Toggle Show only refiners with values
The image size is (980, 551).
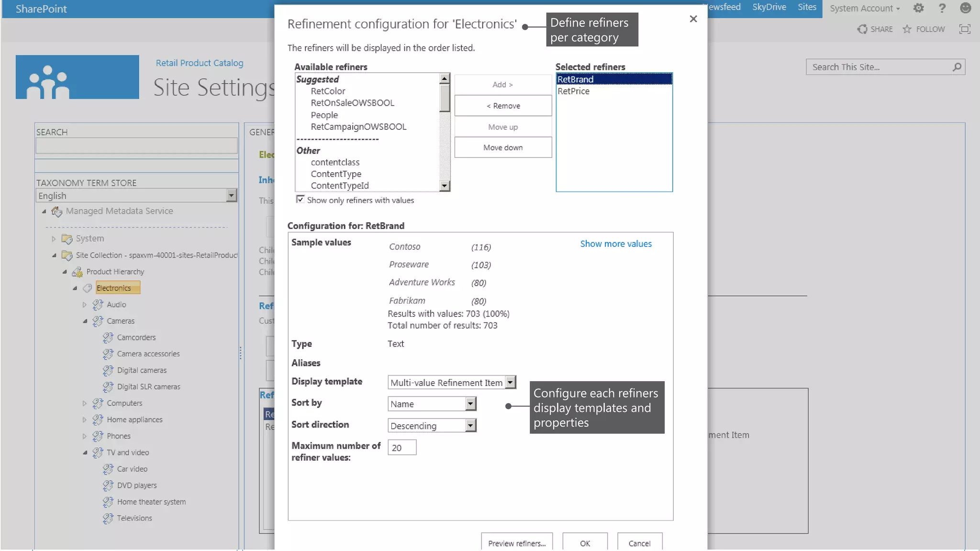point(300,199)
